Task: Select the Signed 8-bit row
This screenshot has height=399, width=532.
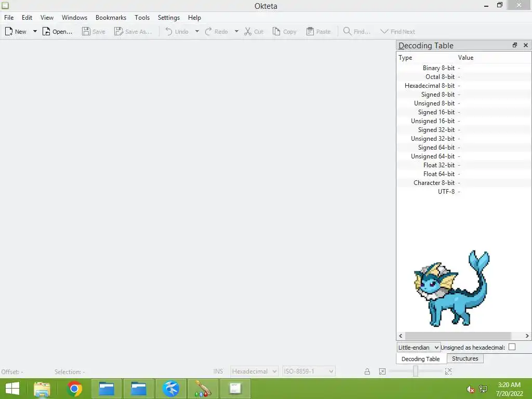Action: click(x=464, y=95)
